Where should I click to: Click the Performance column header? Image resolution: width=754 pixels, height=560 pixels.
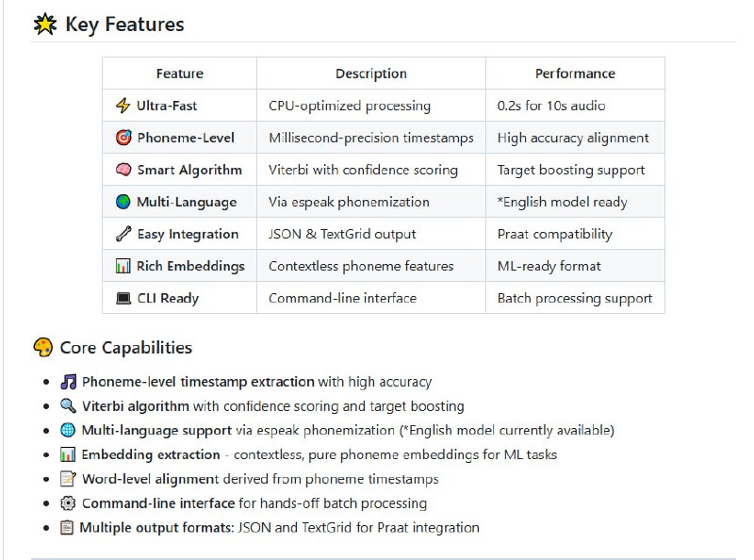[575, 74]
